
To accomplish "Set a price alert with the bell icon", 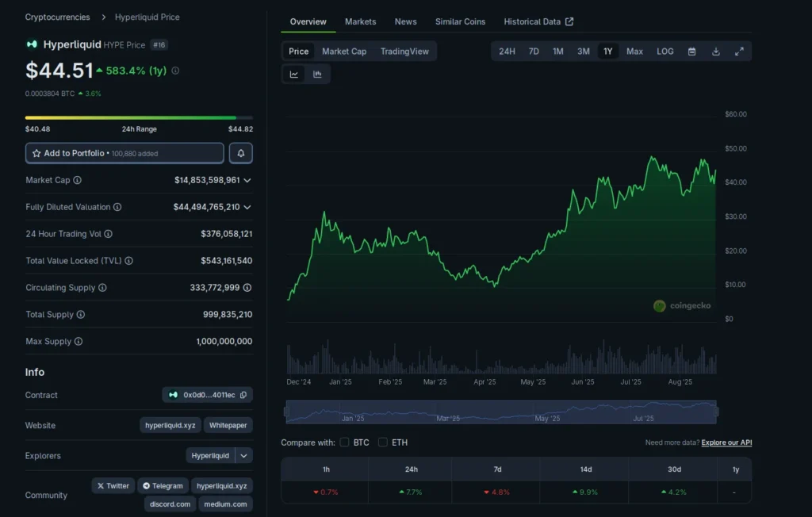I will (x=241, y=153).
